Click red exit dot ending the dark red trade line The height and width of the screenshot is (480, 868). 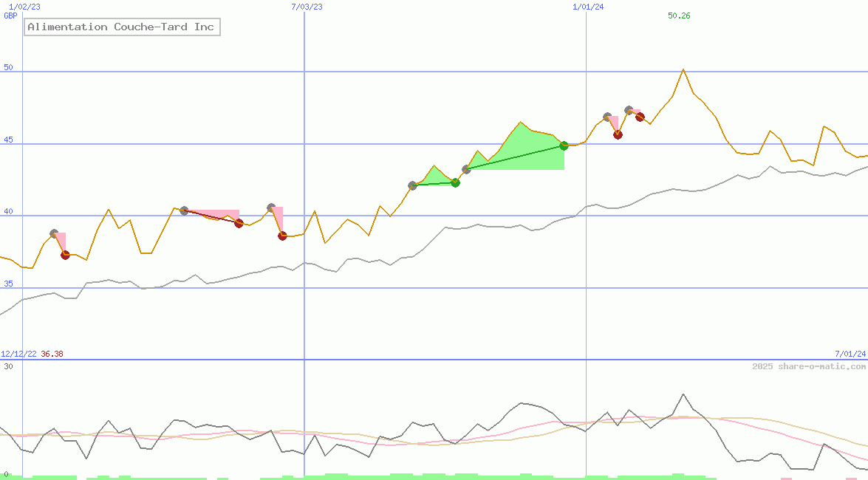tap(239, 223)
